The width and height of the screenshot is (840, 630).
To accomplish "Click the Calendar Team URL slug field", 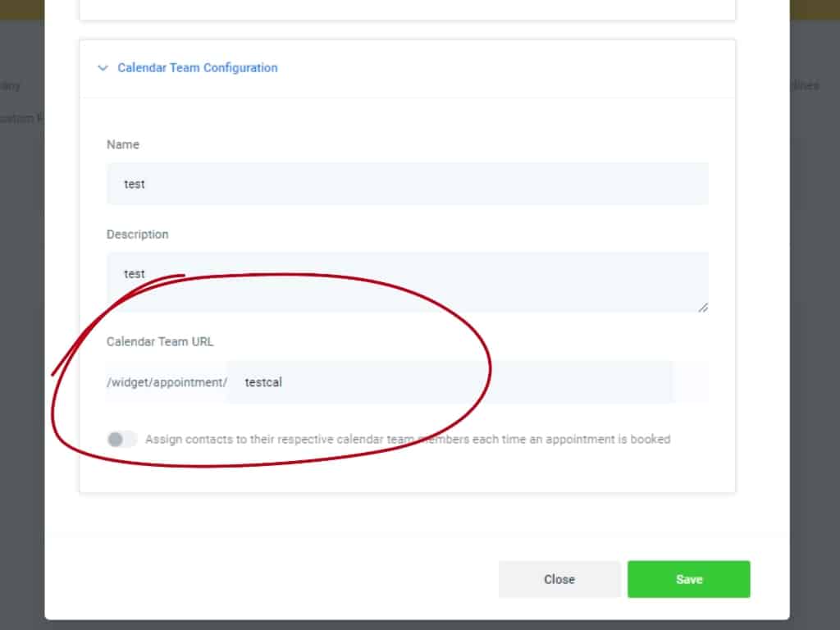I will [450, 382].
